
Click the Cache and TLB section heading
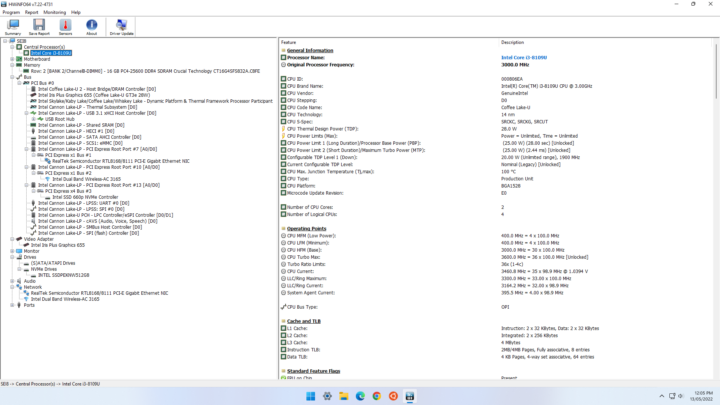304,321
